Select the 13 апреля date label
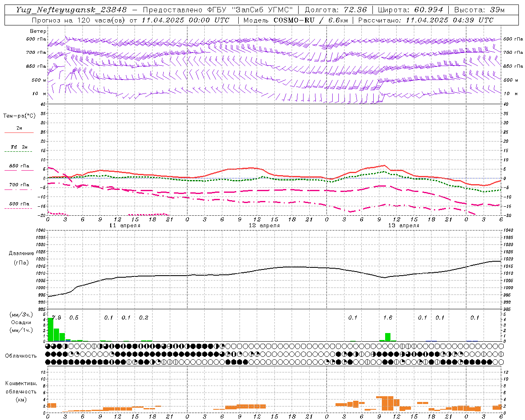The width and height of the screenshot is (525, 420). (x=404, y=226)
